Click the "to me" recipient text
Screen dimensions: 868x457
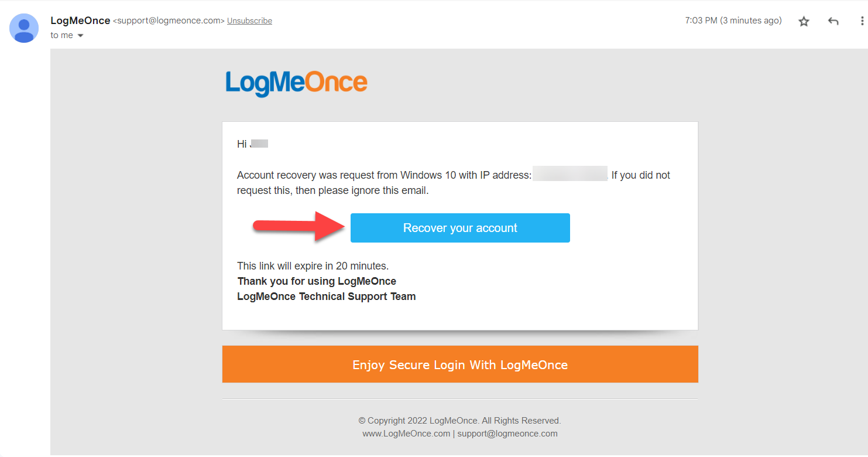pos(62,35)
